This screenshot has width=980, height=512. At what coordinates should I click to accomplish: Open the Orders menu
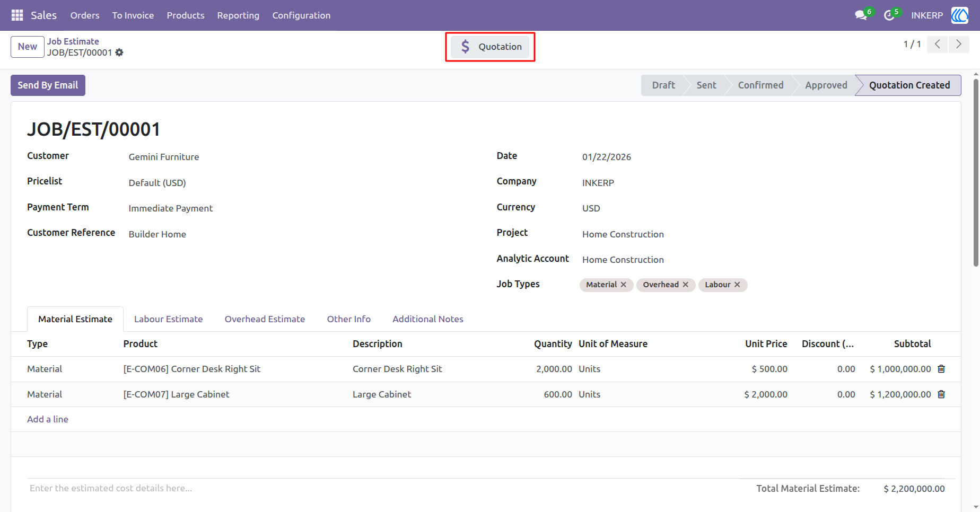pos(85,15)
